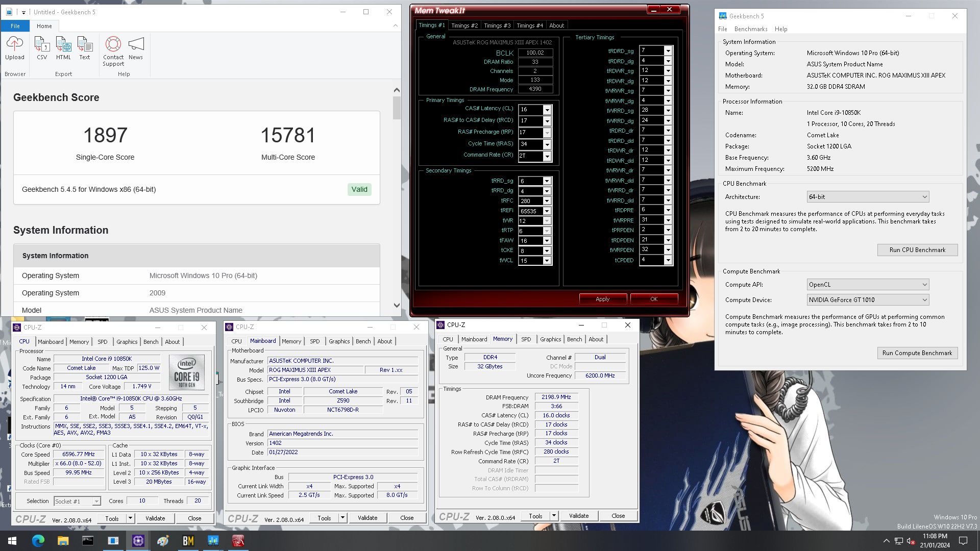Open command prompt taskbar icon
Screen dimensions: 980x551
[88, 541]
